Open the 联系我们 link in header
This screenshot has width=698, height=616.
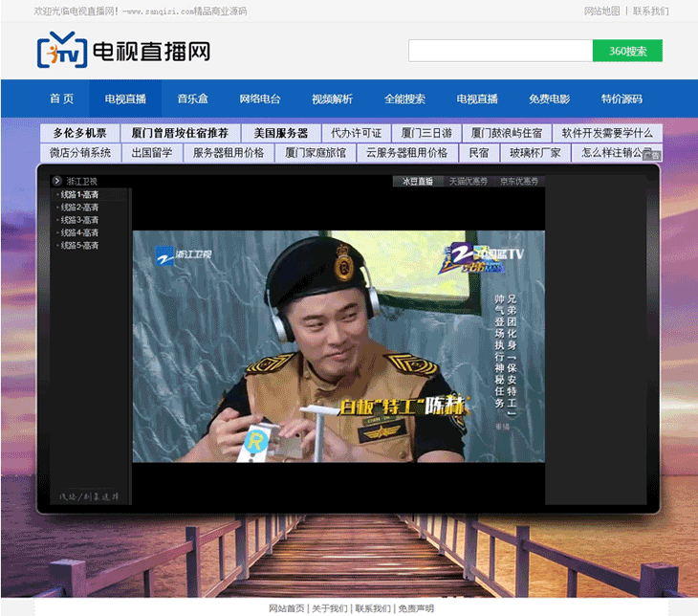(651, 11)
